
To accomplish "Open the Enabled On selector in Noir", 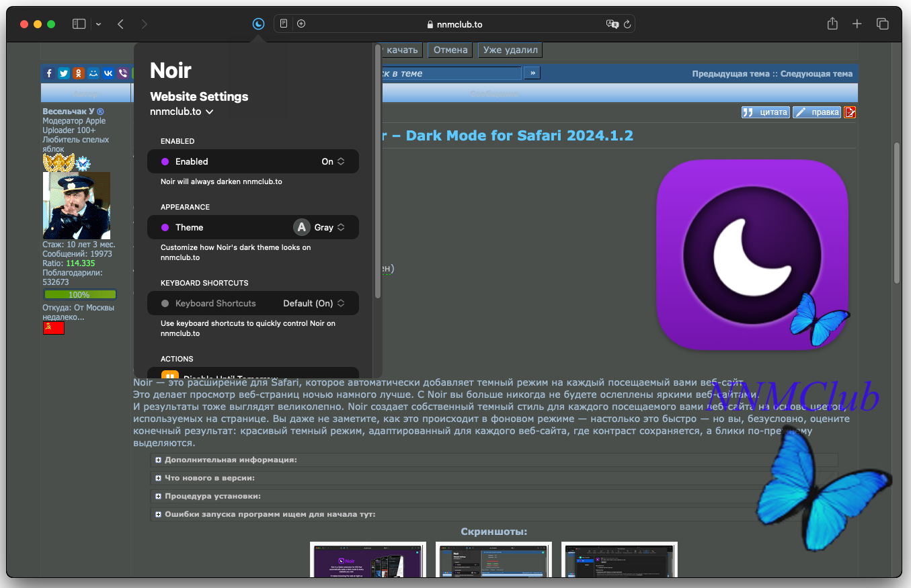I will (333, 161).
